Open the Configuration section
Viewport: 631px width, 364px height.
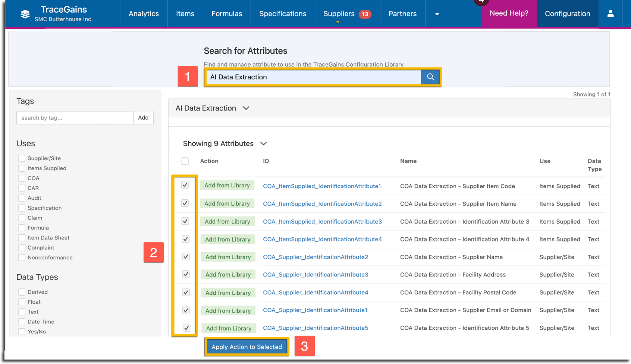567,13
